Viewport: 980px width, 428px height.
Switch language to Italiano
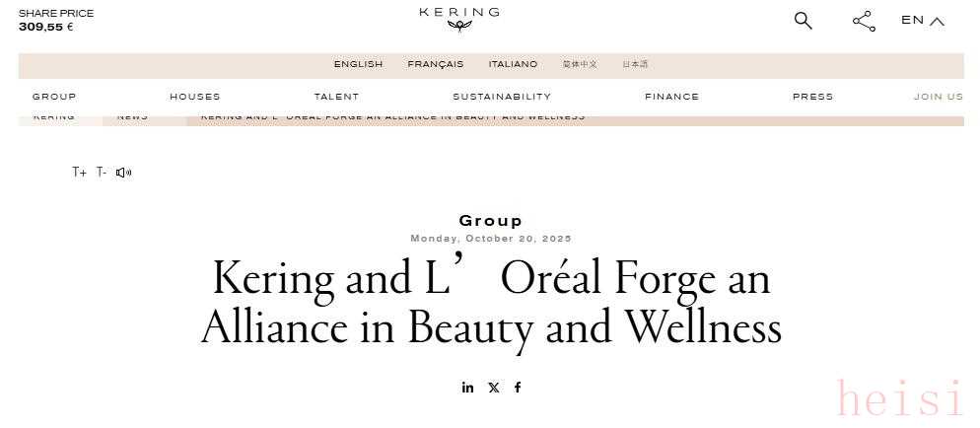(x=514, y=65)
